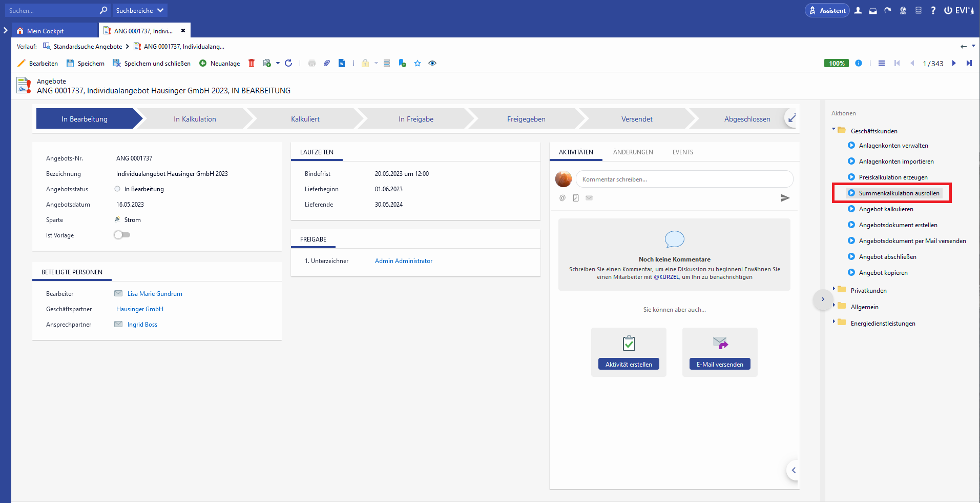Mark offer as favorite with star icon
980x503 pixels.
click(418, 63)
